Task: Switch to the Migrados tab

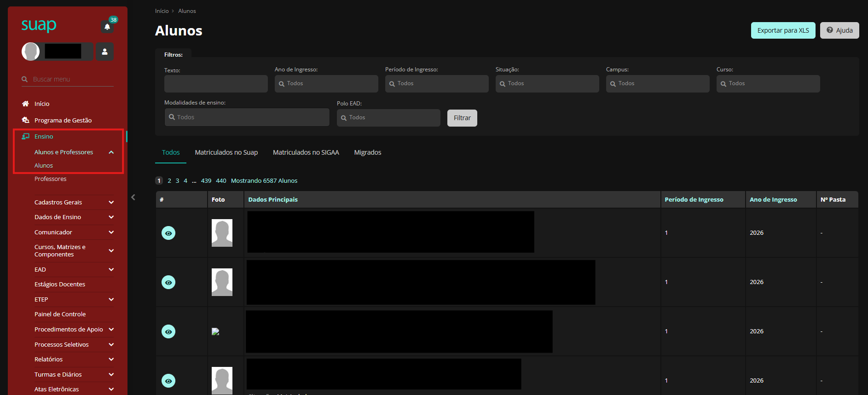Action: pyautogui.click(x=367, y=152)
